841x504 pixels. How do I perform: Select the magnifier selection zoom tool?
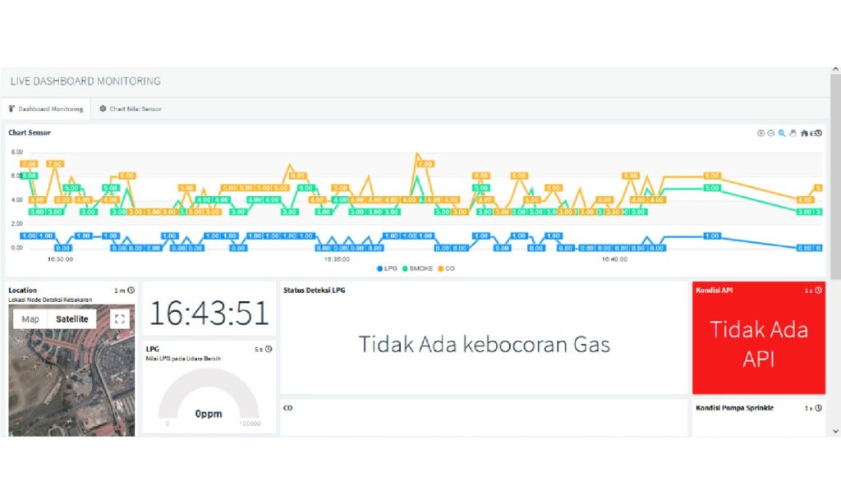click(x=782, y=133)
